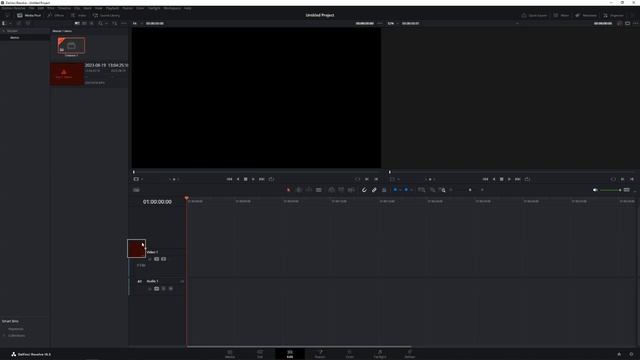Add a marker with the Marker icon

point(406,190)
